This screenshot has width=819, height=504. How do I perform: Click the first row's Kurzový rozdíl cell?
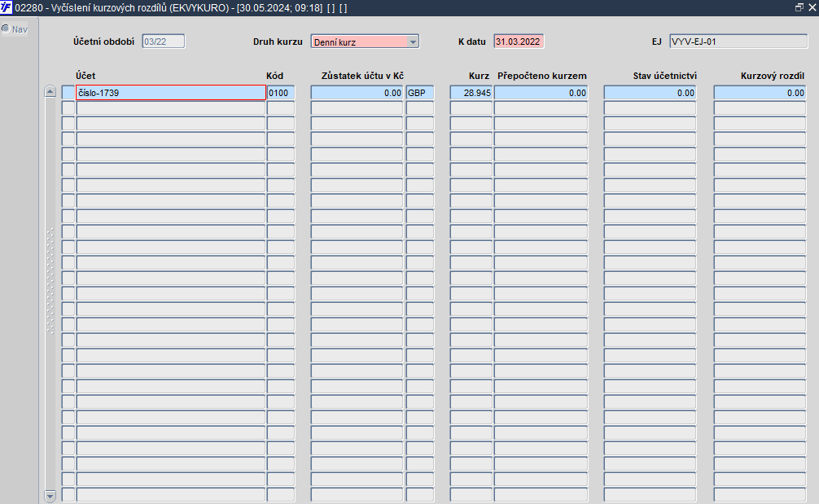760,93
